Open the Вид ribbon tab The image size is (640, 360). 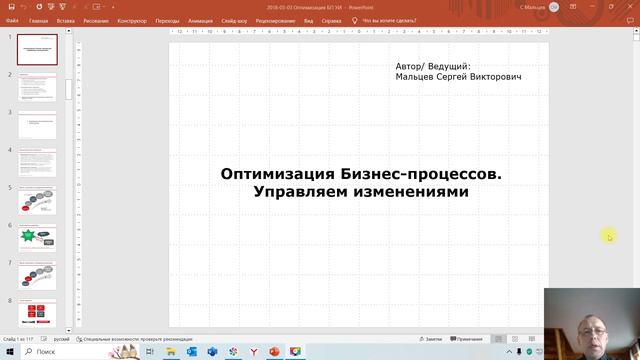(308, 21)
